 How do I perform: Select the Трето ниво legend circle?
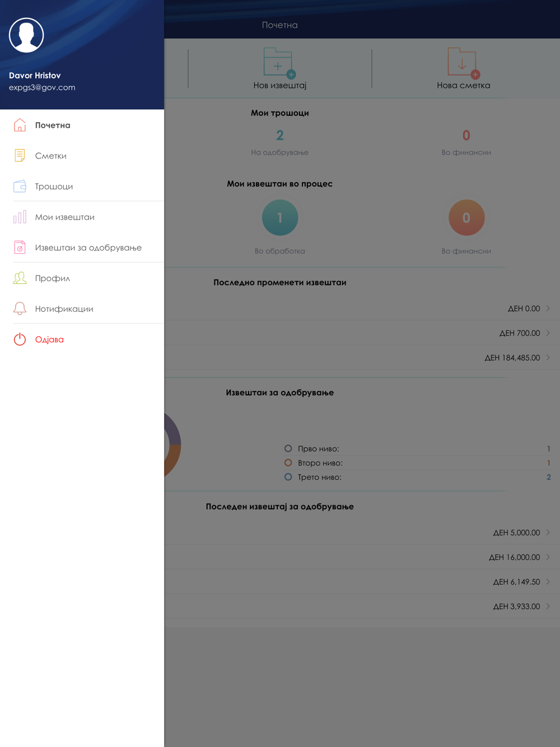tap(288, 477)
